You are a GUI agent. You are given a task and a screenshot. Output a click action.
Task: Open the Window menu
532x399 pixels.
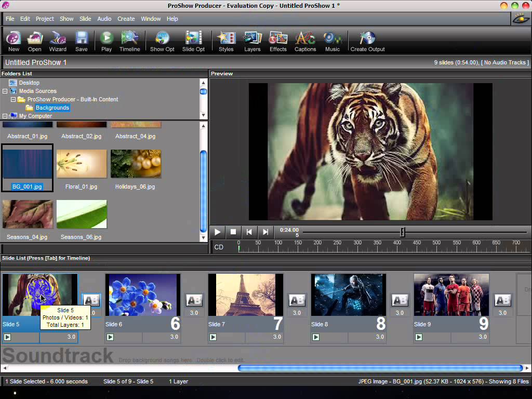151,19
